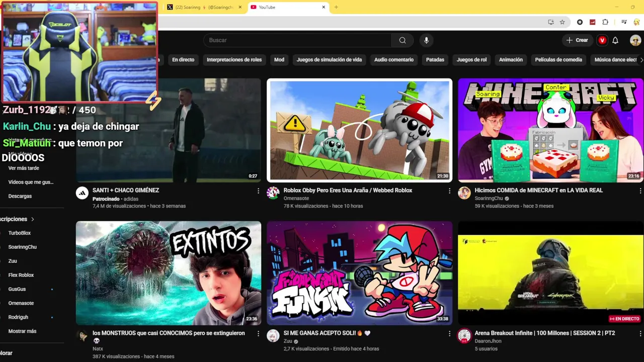Screen dimensions: 644x362
Task: Open title Arena Breakout Infinite 100 Millones
Action: click(545, 333)
